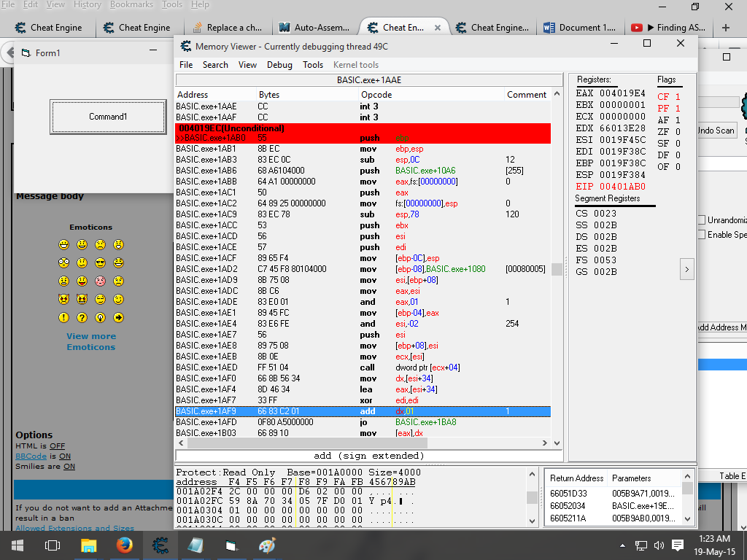Insert the pink embarrassed emoticon

(100, 281)
